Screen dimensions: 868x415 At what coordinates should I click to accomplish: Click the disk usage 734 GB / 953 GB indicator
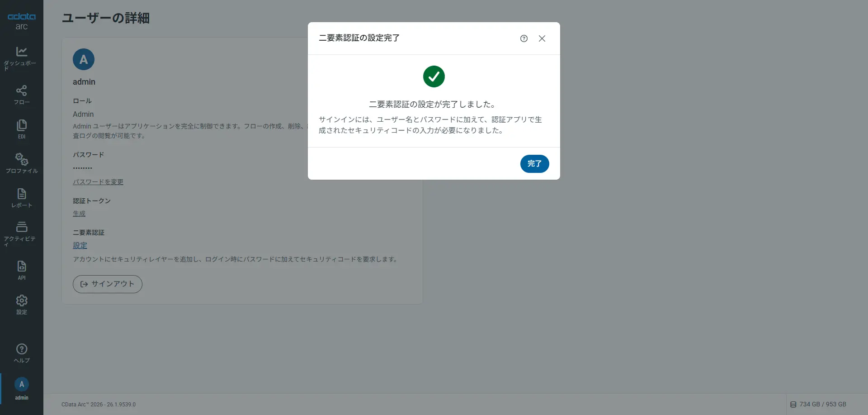click(818, 404)
